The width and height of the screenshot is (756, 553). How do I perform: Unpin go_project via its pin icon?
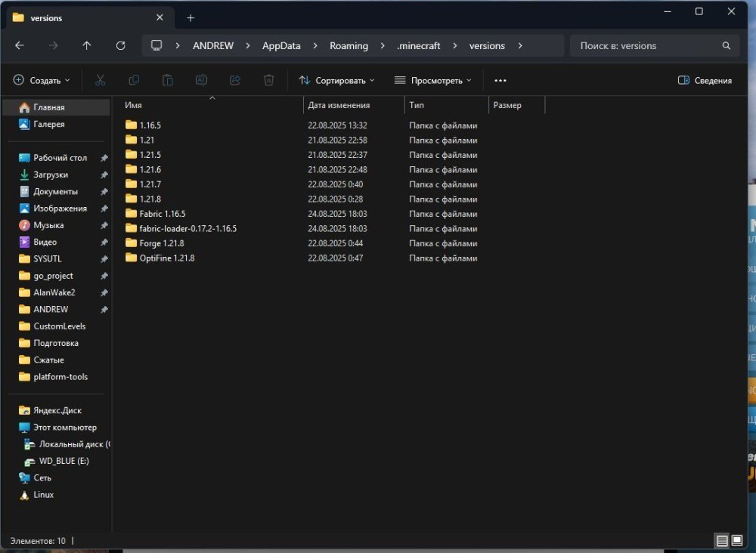coord(104,276)
